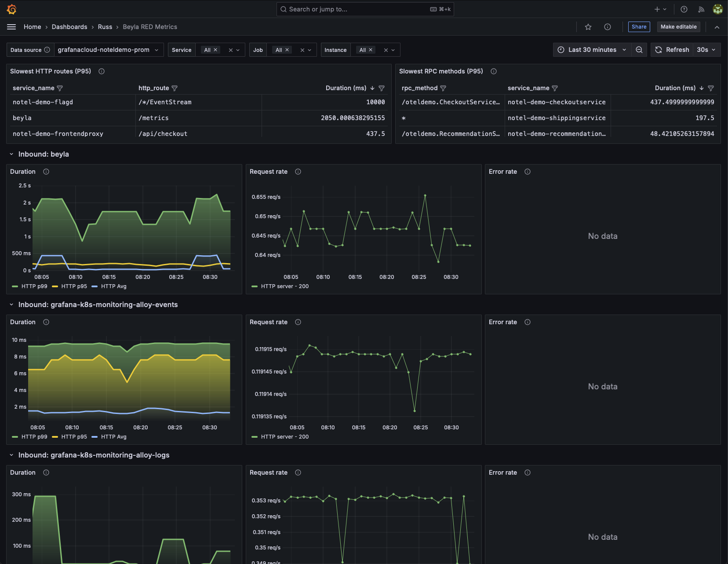Change sort order on Duration (ms) column
This screenshot has width=728, height=564.
coord(372,88)
